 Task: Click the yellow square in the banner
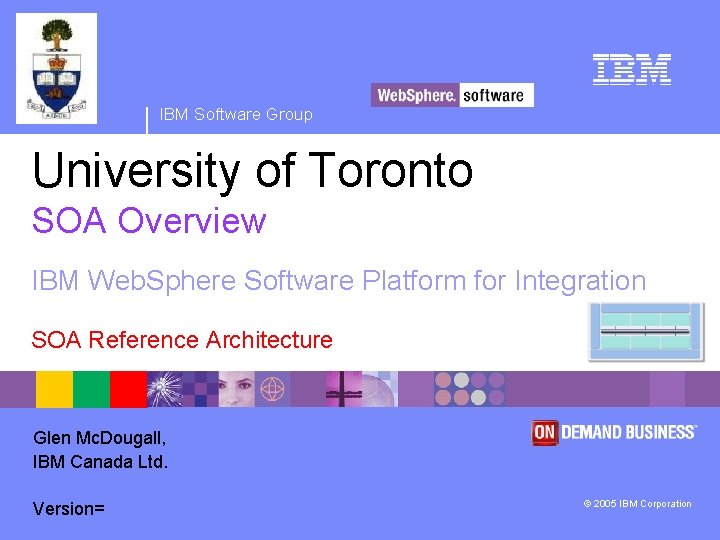(54, 389)
